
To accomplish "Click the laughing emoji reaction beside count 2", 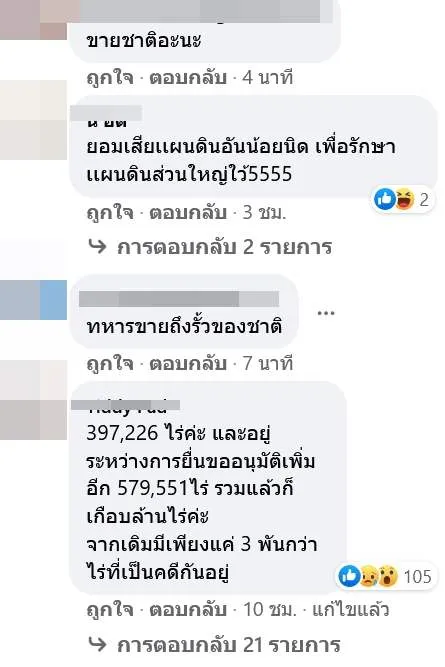I will 404,200.
